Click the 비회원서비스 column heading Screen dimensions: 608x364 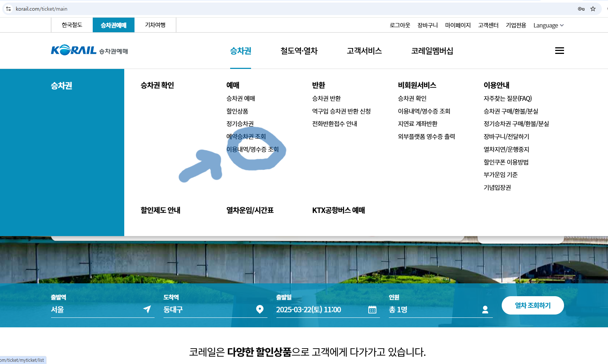coord(417,85)
